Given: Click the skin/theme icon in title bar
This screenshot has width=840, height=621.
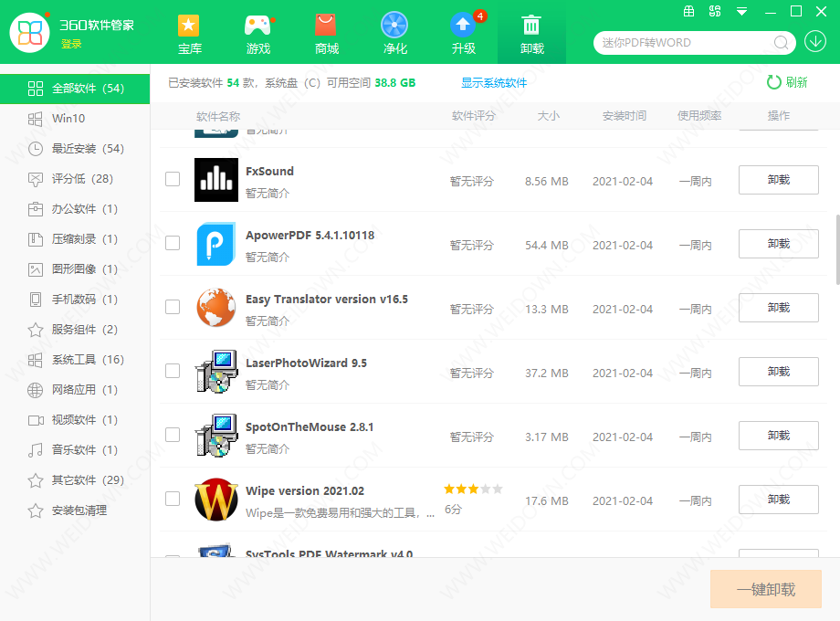Looking at the screenshot, I should pos(715,11).
